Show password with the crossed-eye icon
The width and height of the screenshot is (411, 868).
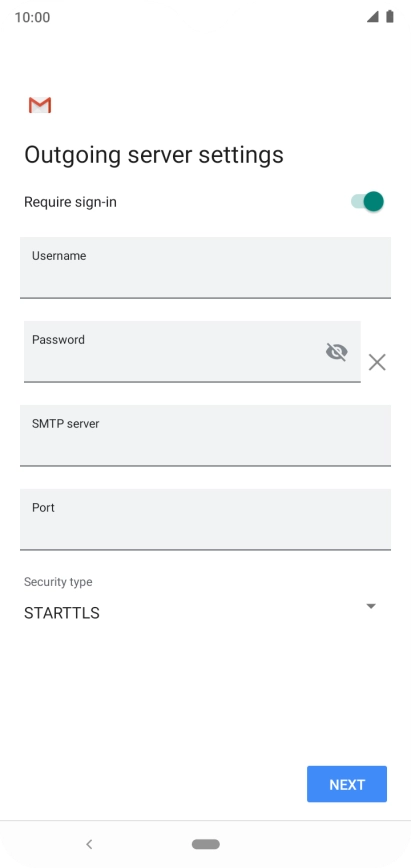tap(337, 352)
